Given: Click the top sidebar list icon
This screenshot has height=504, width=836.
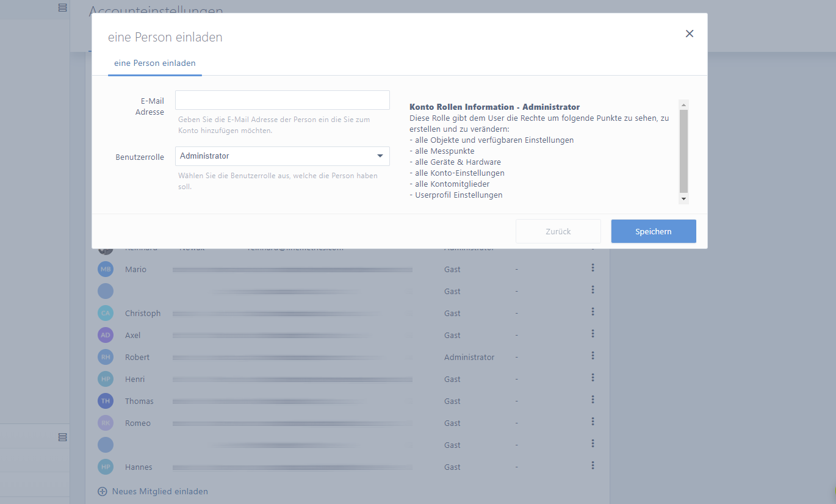Looking at the screenshot, I should 62,7.
